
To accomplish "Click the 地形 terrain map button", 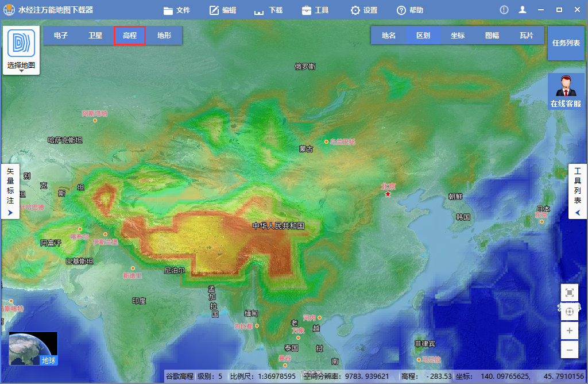I will tap(164, 35).
